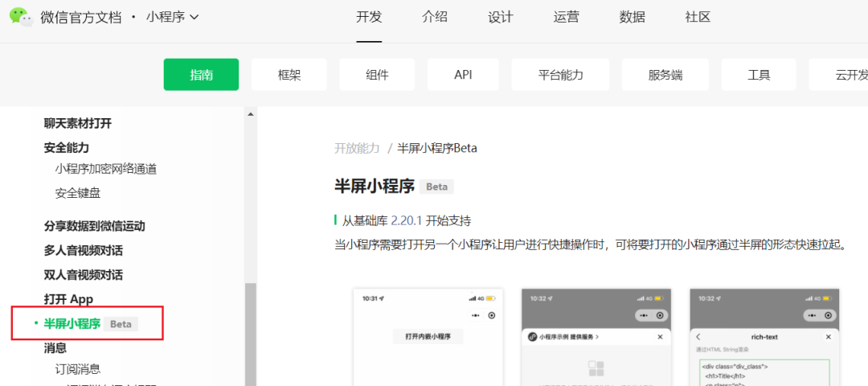The height and width of the screenshot is (386, 868).
Task: Open the 框架 documentation category
Action: 289,75
